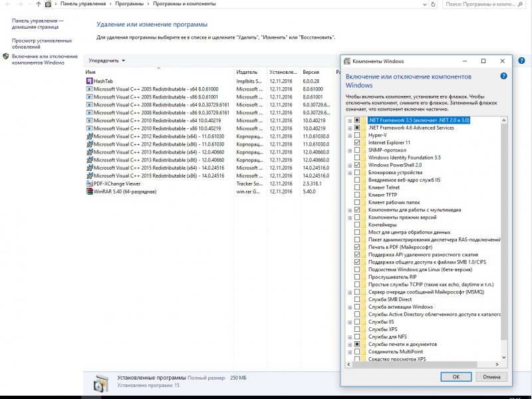
Task: Click the Visual C++ 2015 (x86) installer icon
Action: (x=89, y=176)
